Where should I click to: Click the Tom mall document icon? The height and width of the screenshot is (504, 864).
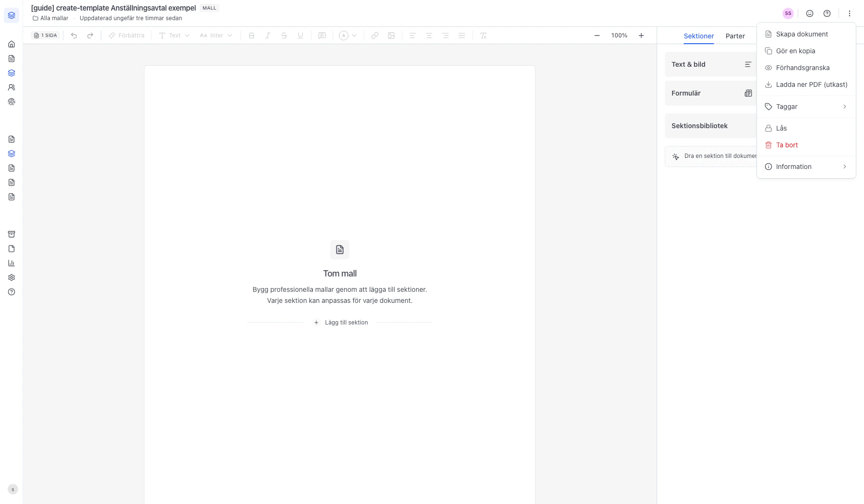pos(340,250)
